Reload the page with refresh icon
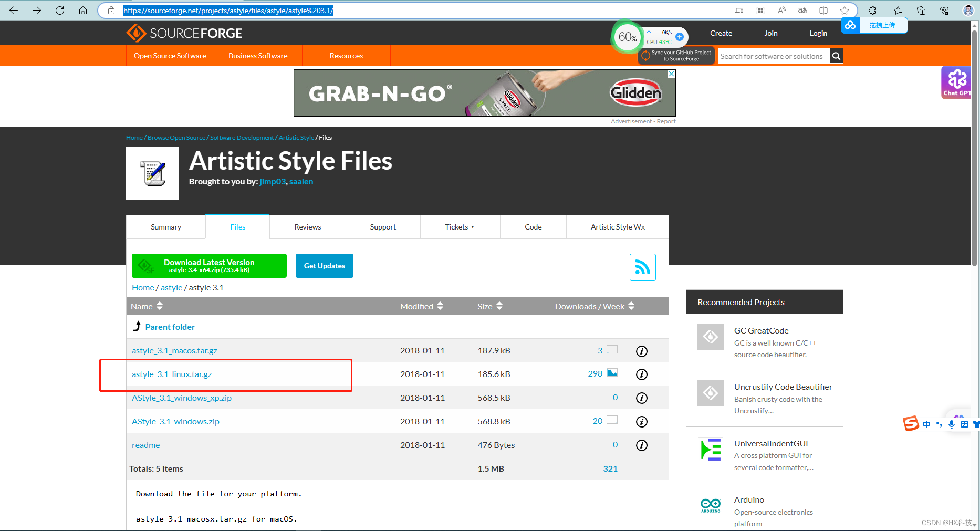This screenshot has height=531, width=980. click(x=60, y=10)
